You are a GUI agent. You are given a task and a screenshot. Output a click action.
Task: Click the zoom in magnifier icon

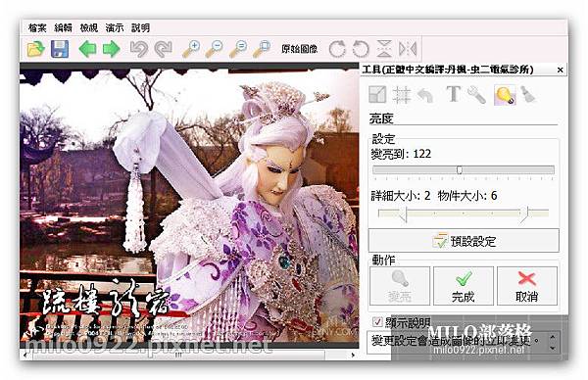click(191, 49)
